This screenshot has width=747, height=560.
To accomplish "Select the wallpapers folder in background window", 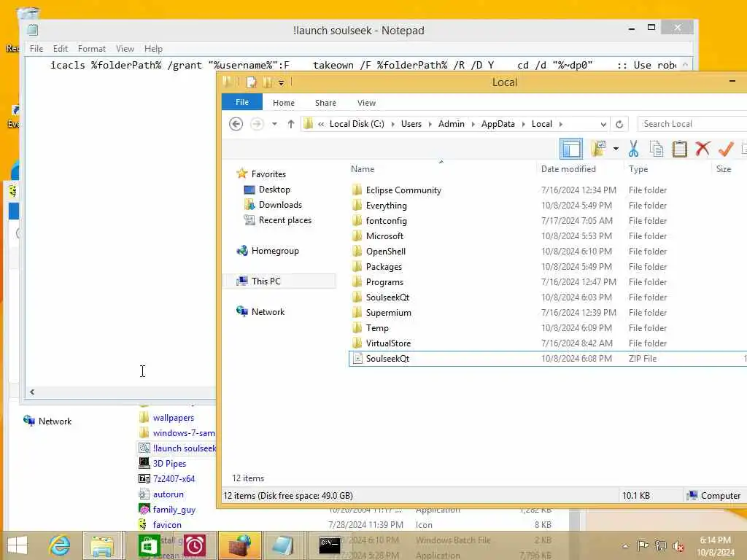I will click(174, 418).
